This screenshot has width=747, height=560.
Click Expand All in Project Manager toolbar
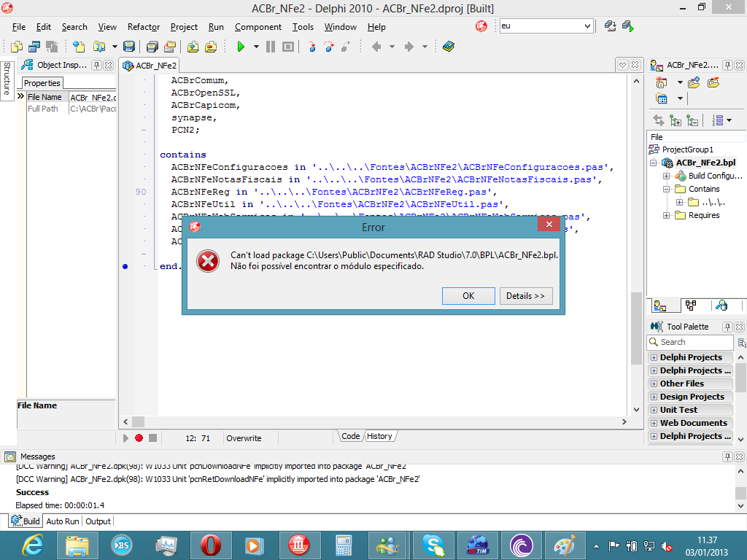[x=676, y=120]
